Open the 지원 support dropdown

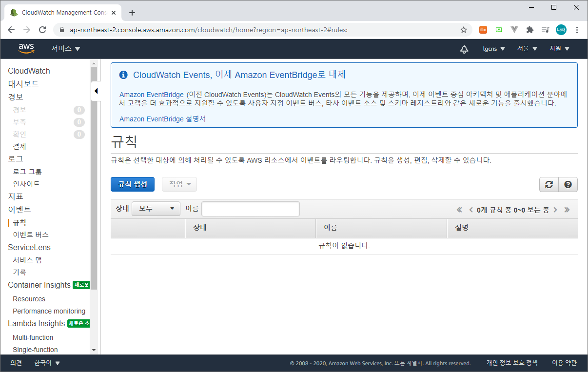coord(559,49)
